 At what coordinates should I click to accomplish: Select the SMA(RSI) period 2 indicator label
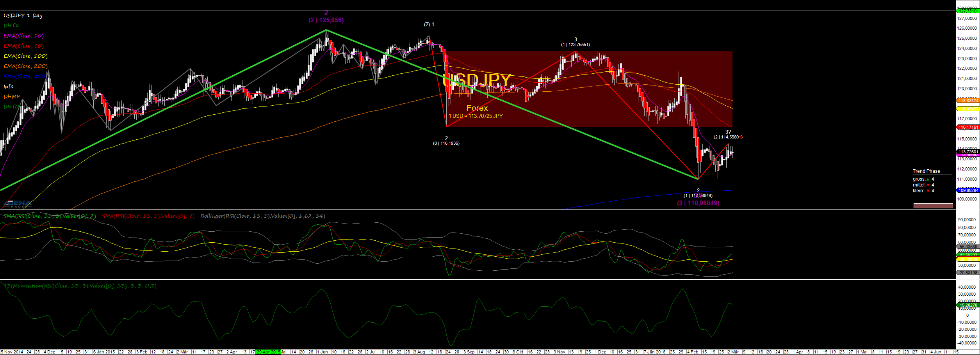[x=50, y=216]
